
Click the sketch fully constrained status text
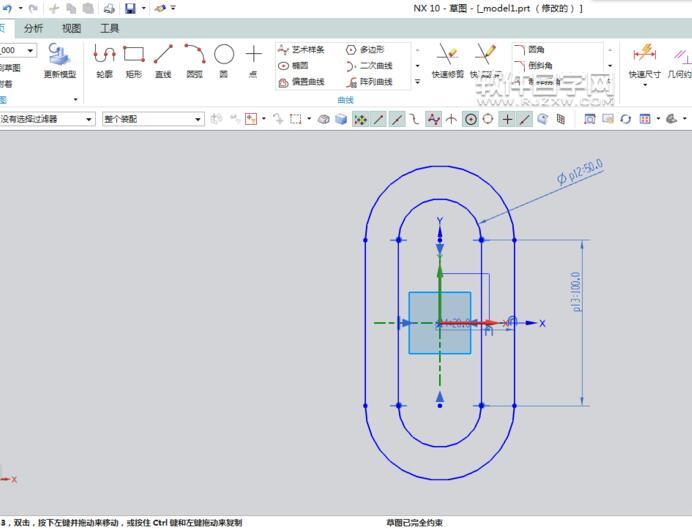click(x=414, y=523)
